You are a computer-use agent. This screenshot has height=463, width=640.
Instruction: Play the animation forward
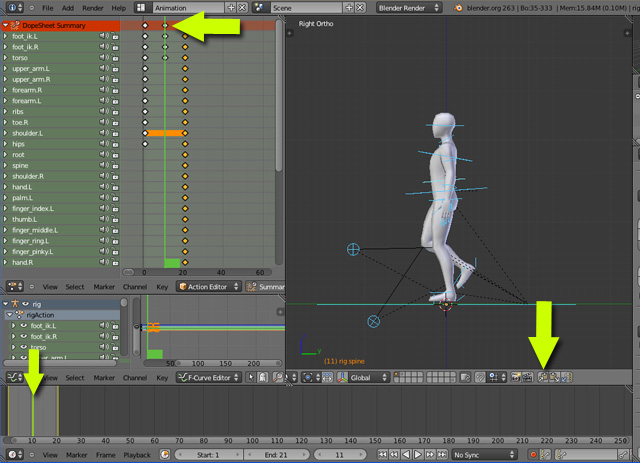(x=418, y=454)
